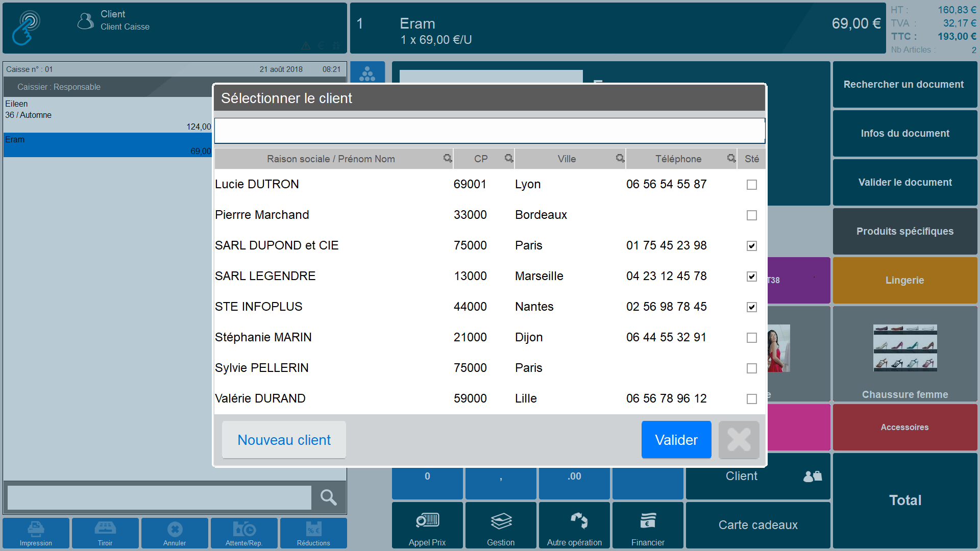The width and height of the screenshot is (980, 551).
Task: Select client row STE INFOPLUS
Action: (x=489, y=307)
